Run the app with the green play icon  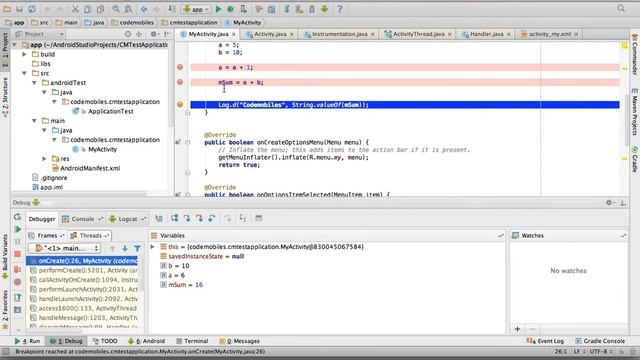click(218, 9)
